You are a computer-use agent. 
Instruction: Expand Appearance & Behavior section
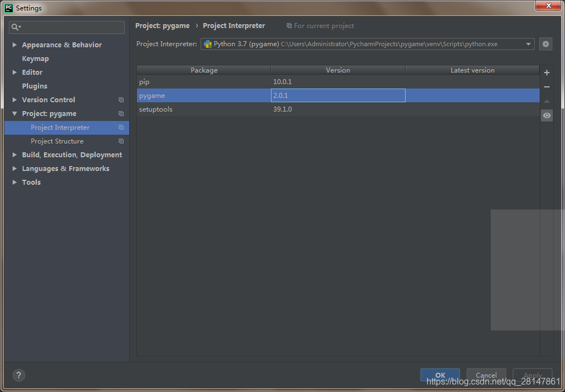(x=14, y=45)
